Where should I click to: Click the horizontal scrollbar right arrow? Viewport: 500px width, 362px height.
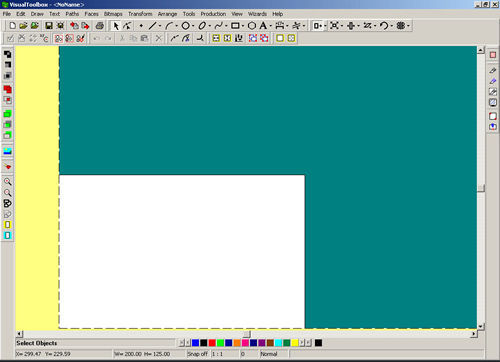[474, 333]
